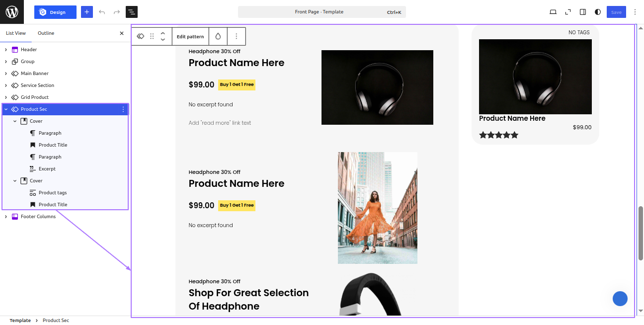Screen dimensions: 644x325
Task: Toggle the settings sidebar panel icon
Action: 583,12
